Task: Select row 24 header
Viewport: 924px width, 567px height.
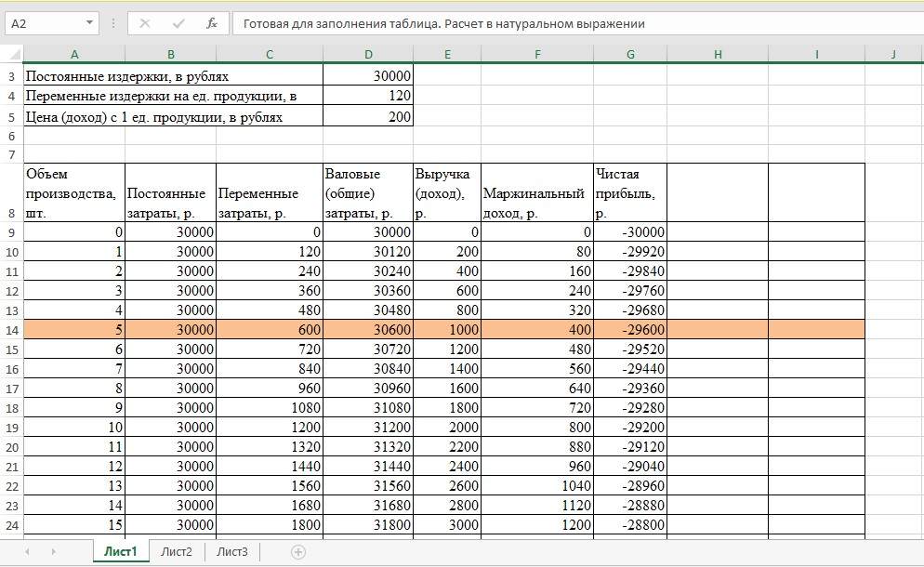Action: click(12, 524)
